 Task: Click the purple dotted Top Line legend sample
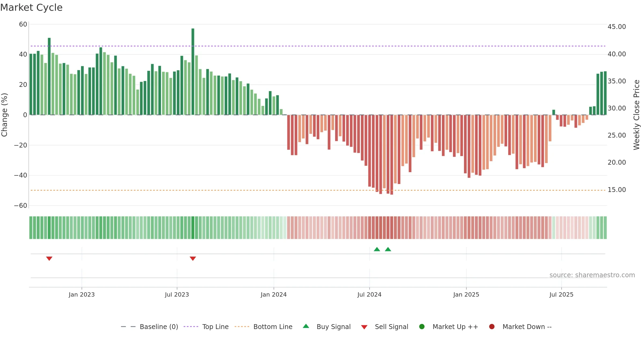[x=191, y=327]
